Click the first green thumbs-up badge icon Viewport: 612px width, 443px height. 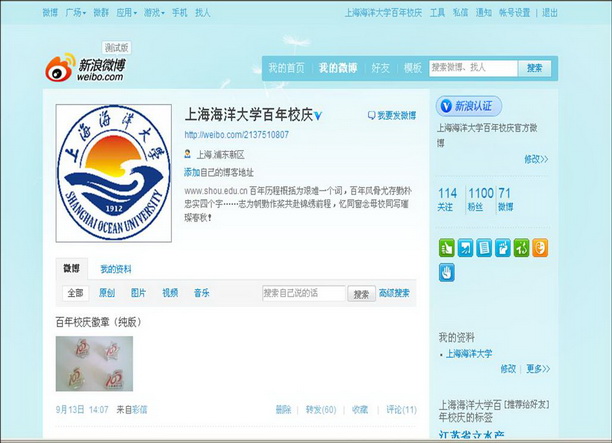pos(446,247)
